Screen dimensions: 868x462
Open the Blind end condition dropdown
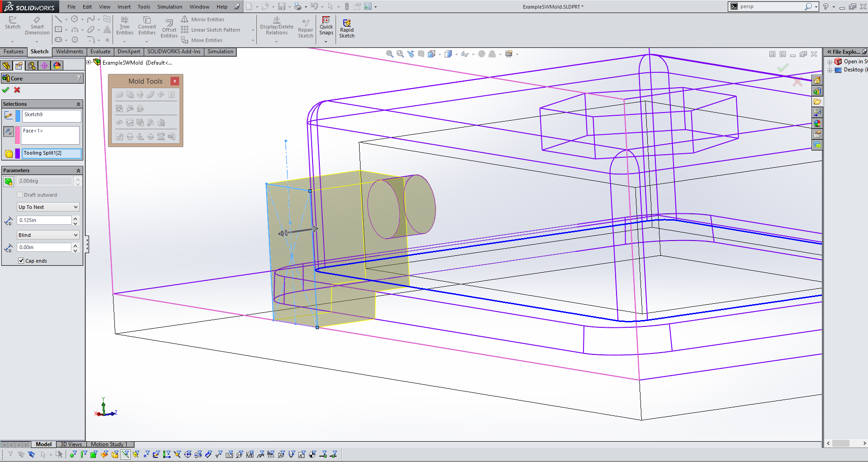tap(48, 235)
